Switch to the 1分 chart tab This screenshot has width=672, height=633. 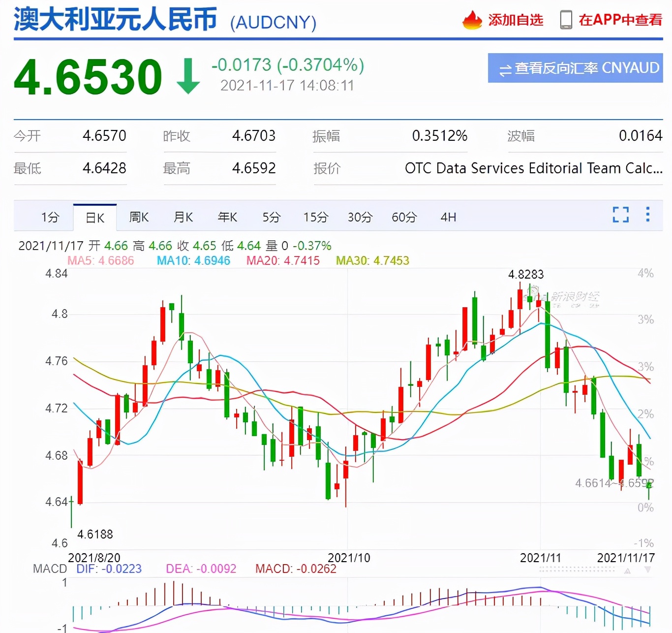click(50, 217)
